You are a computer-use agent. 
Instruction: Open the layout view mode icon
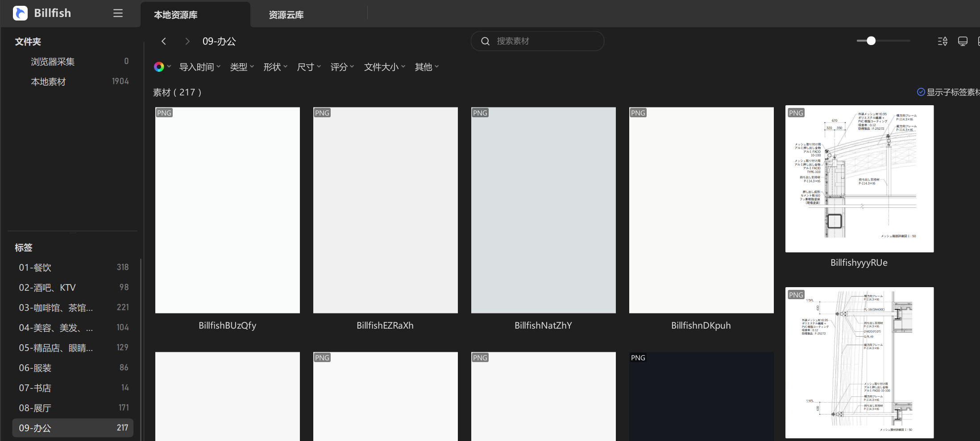click(x=963, y=41)
